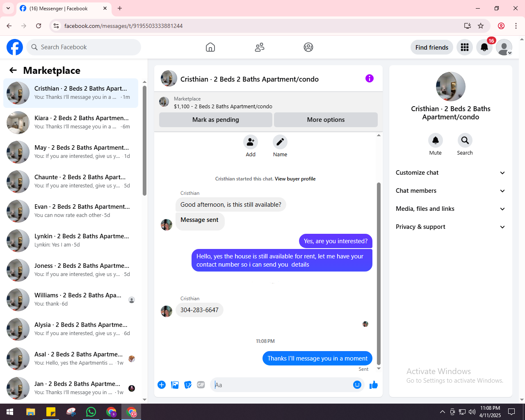This screenshot has height=420, width=525.
Task: Open the View buyer profile link
Action: tap(295, 179)
